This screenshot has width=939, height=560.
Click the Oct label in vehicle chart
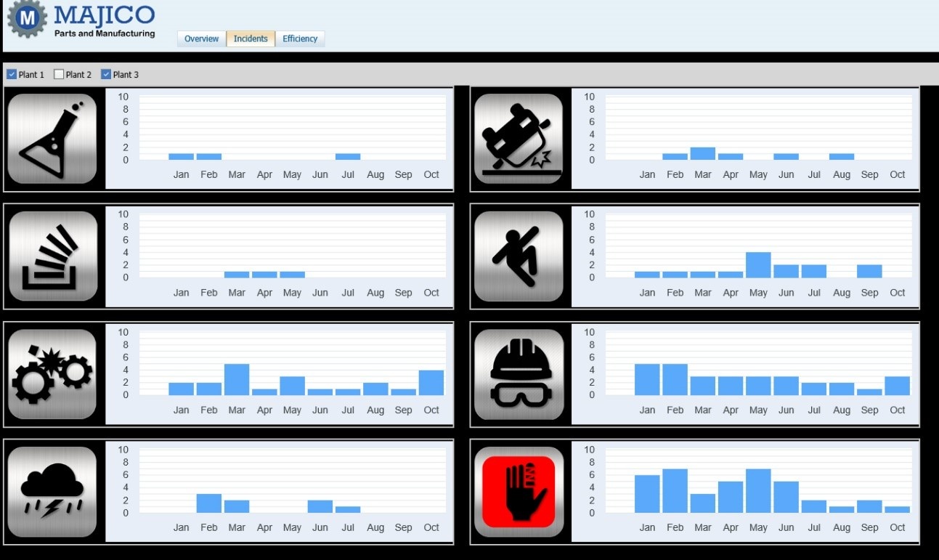[x=898, y=174]
